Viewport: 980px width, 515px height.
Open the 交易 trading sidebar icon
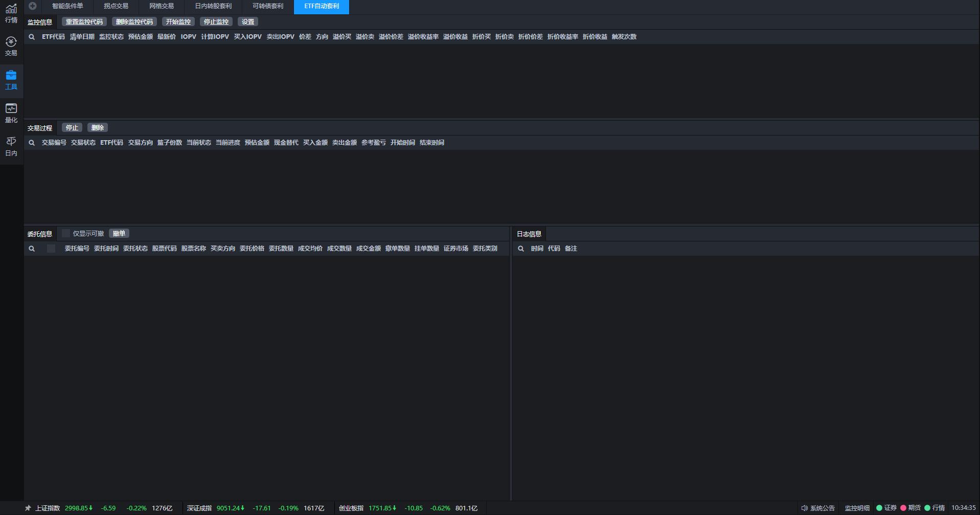[11, 46]
